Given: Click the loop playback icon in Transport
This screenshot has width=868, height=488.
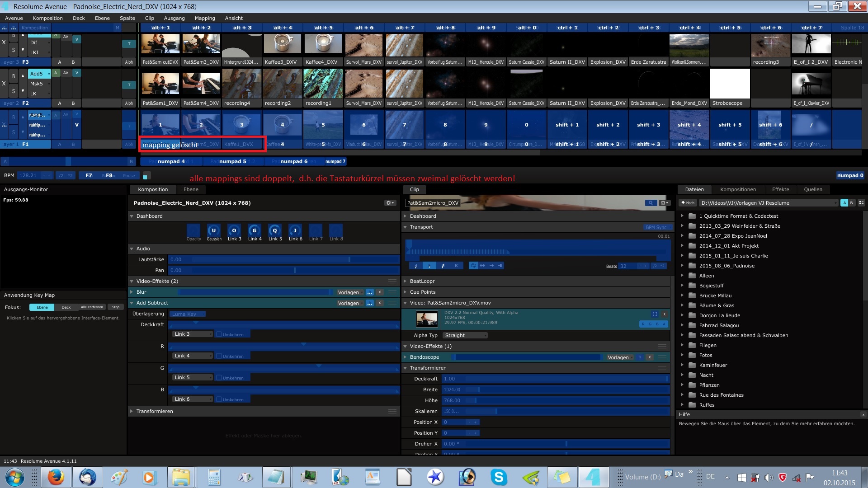Looking at the screenshot, I should pyautogui.click(x=473, y=266).
